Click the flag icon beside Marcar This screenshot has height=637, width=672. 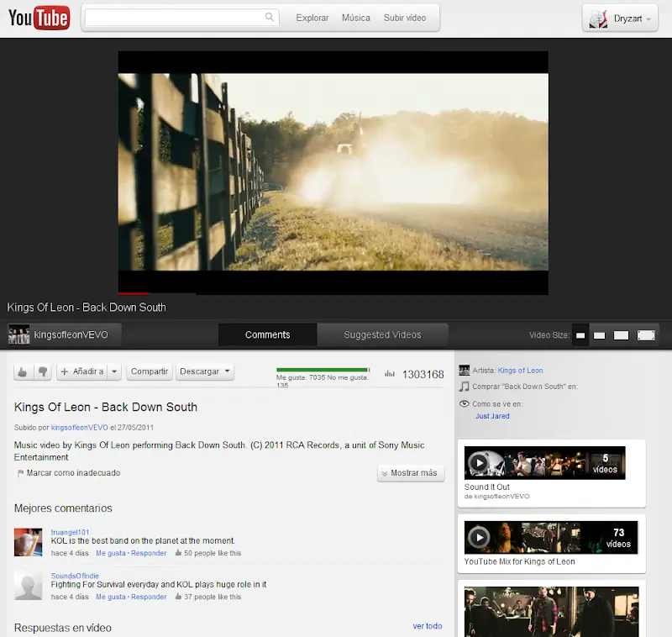click(x=20, y=473)
